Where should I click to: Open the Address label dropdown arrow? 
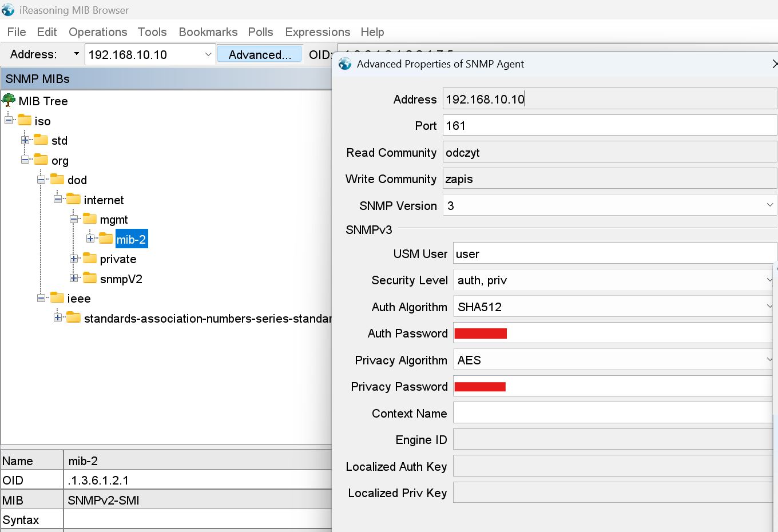click(77, 54)
